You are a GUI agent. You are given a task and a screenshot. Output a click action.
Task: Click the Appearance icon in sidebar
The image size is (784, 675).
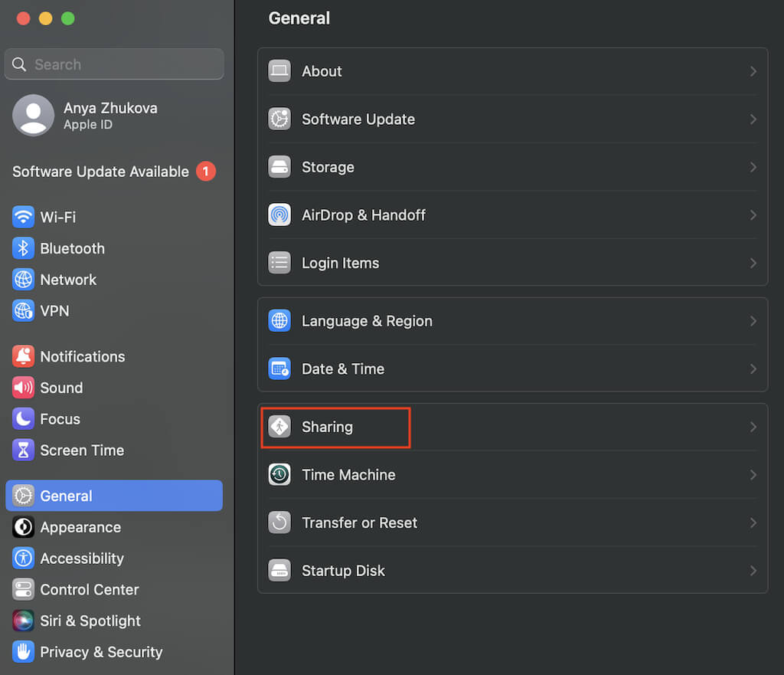[23, 527]
